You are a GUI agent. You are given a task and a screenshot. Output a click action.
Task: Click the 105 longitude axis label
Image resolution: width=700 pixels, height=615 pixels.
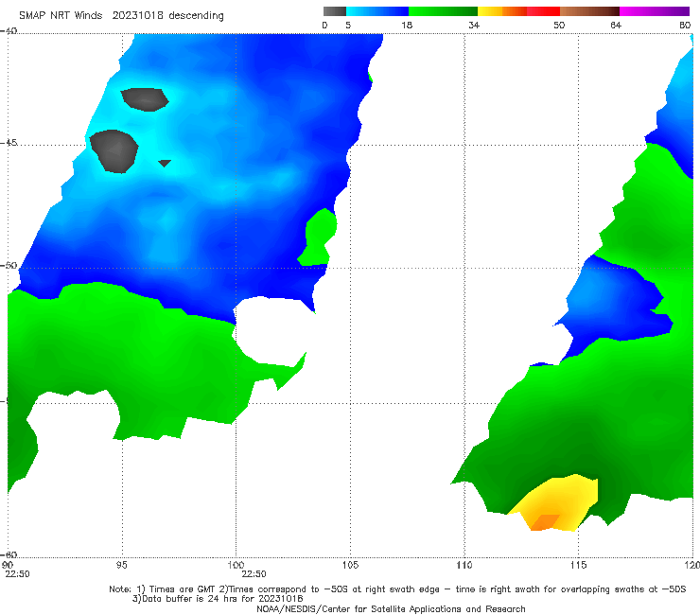[350, 565]
